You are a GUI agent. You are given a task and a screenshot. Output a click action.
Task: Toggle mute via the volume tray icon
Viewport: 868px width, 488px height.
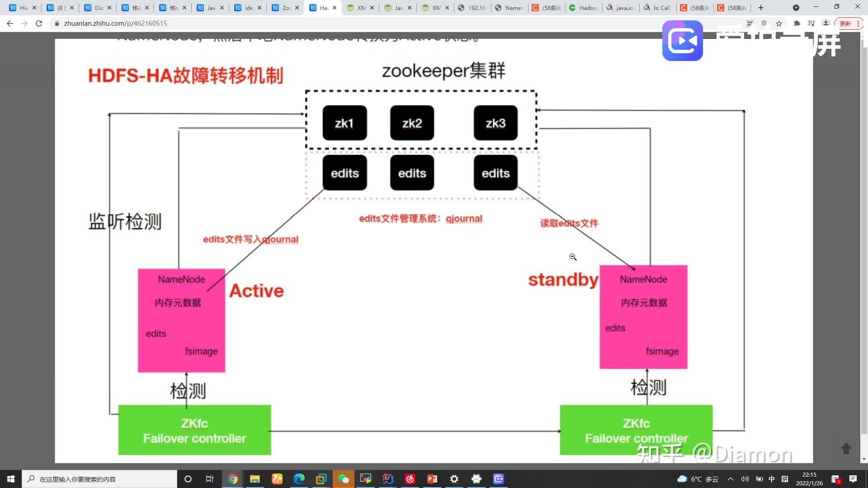(x=745, y=479)
